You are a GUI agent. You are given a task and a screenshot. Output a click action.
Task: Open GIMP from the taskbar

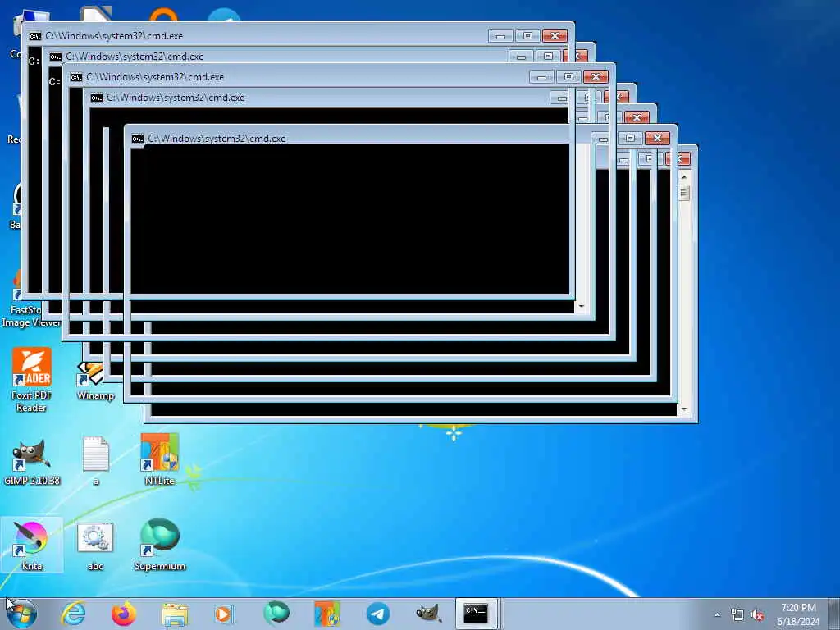[428, 614]
